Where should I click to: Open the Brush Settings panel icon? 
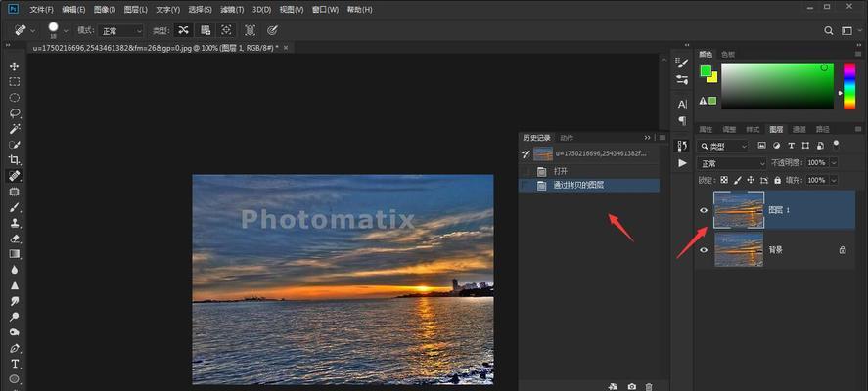coord(682,64)
